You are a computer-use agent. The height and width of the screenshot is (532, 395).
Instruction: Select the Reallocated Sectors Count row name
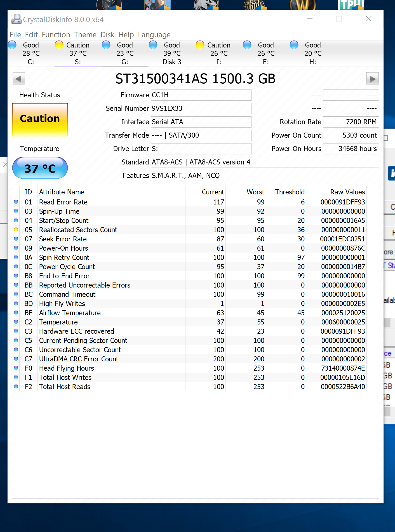tap(78, 230)
